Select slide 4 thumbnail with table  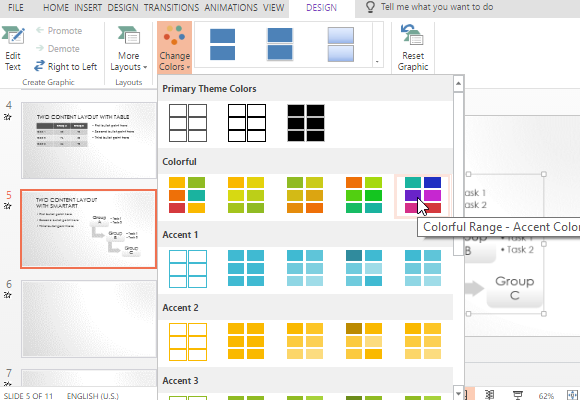click(89, 141)
